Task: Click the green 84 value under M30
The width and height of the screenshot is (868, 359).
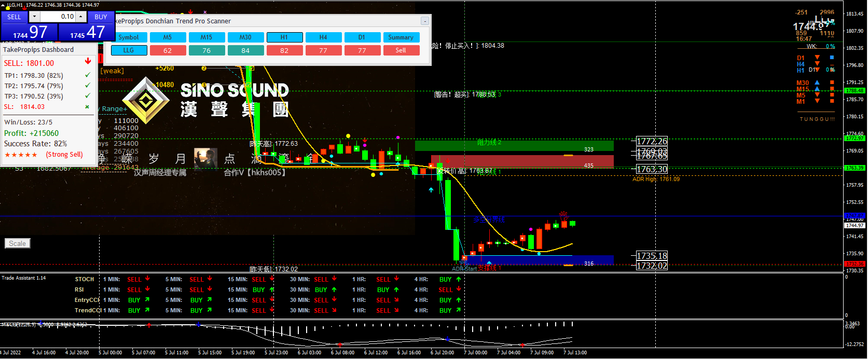Action: 245,50
